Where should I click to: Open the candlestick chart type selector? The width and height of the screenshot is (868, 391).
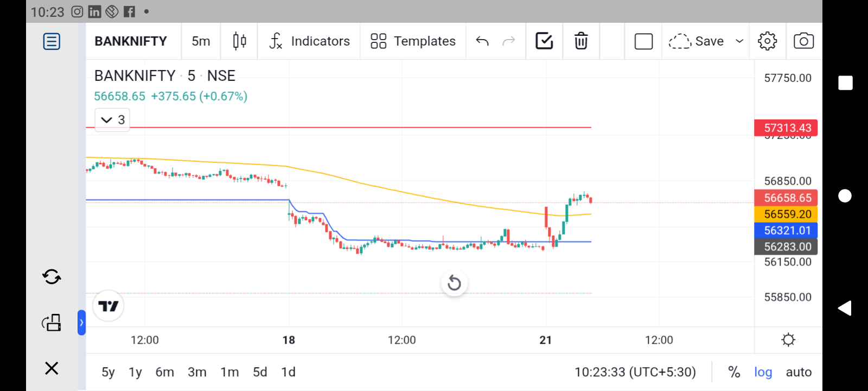coord(239,41)
